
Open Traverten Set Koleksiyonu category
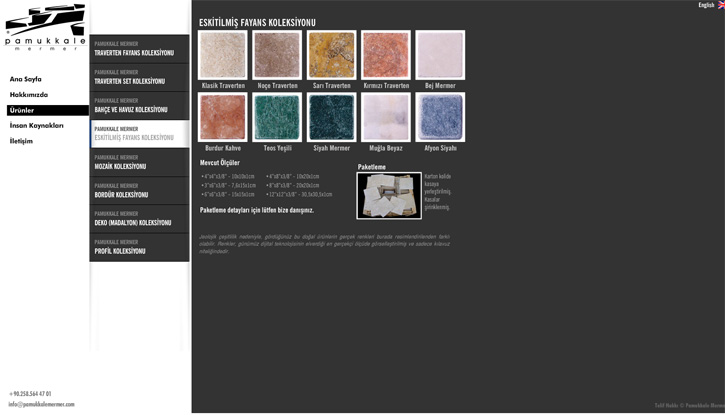139,77
